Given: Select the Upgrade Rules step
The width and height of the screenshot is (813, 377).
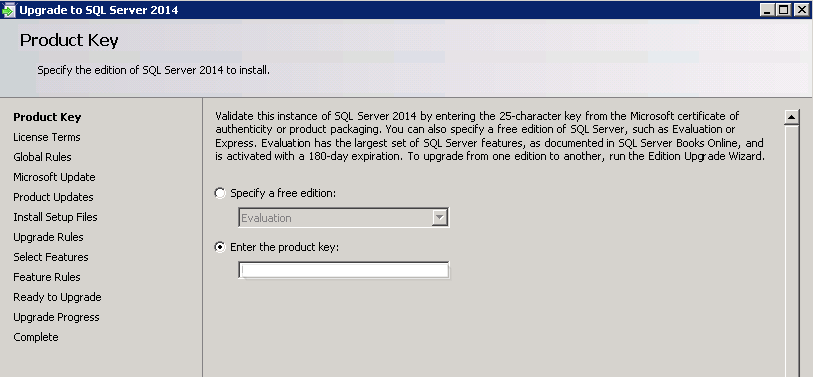Looking at the screenshot, I should [48, 237].
